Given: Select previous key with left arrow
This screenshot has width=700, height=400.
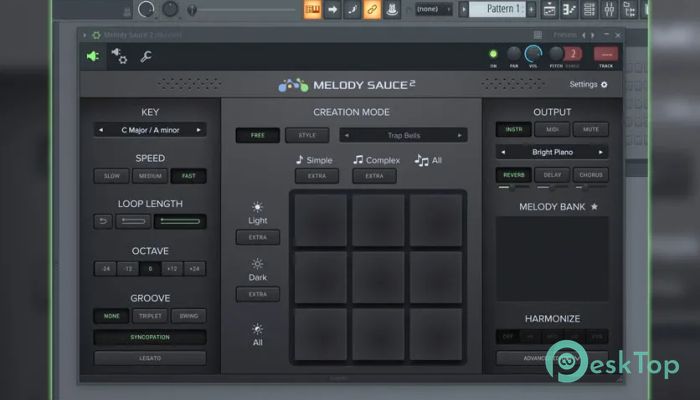Looking at the screenshot, I should [101, 130].
